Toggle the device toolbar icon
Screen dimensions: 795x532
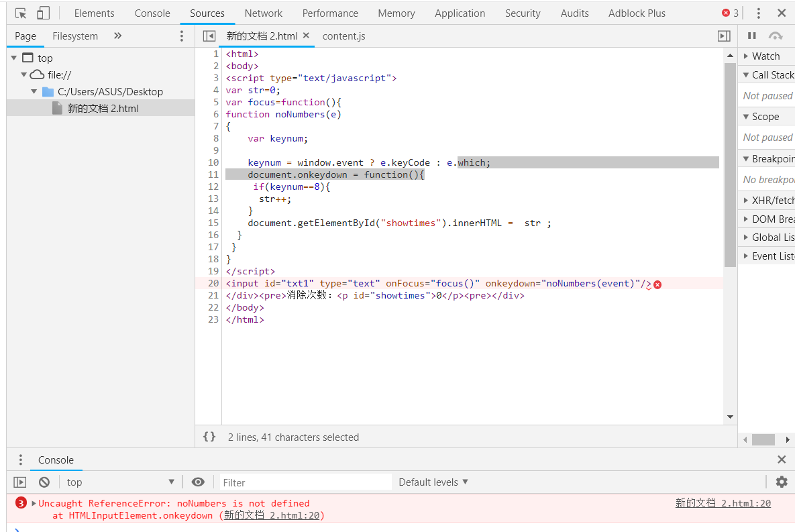coord(43,13)
